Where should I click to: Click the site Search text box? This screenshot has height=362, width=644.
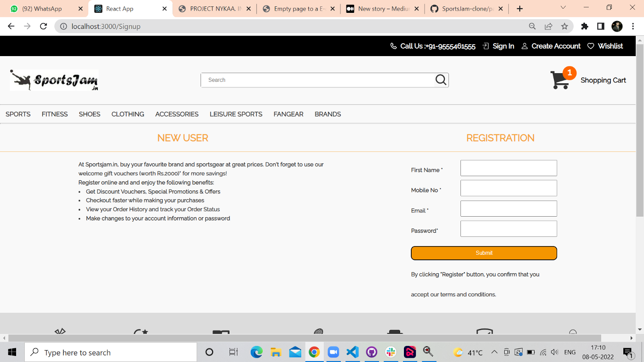(x=318, y=80)
